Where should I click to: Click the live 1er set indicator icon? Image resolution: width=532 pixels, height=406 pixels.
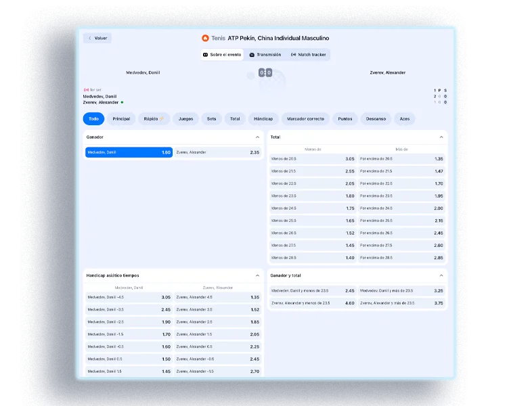(x=86, y=89)
